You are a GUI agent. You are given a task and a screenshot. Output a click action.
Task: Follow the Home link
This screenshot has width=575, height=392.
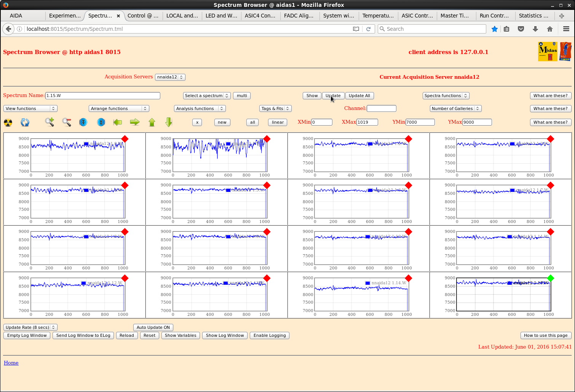pos(11,363)
